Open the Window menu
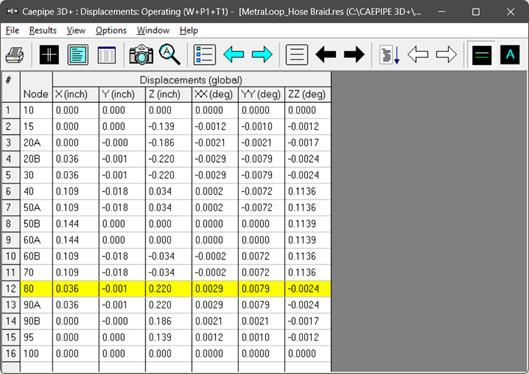The image size is (529, 374). click(x=153, y=31)
